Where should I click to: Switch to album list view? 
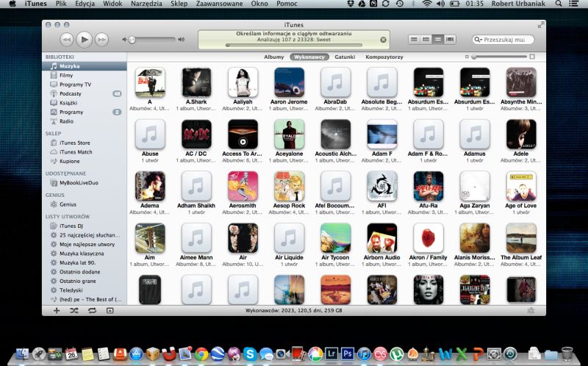[x=426, y=40]
